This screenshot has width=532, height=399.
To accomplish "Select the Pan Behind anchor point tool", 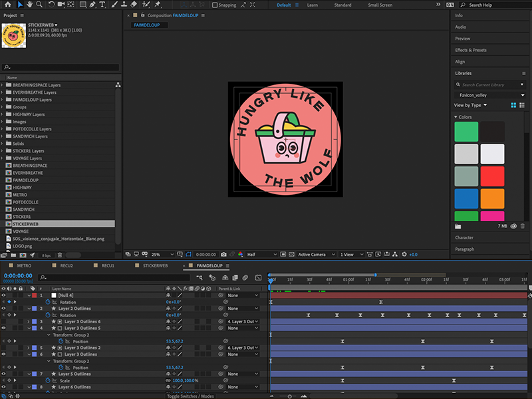I will [x=71, y=5].
